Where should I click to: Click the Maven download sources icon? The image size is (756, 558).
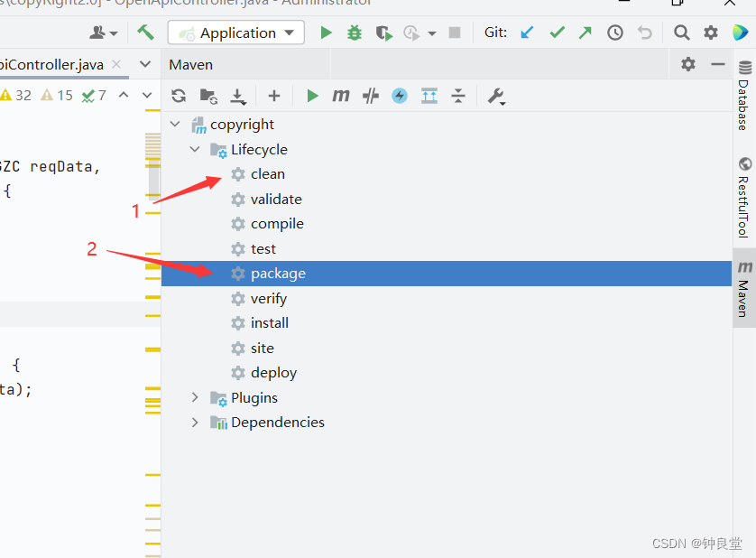coord(237,96)
